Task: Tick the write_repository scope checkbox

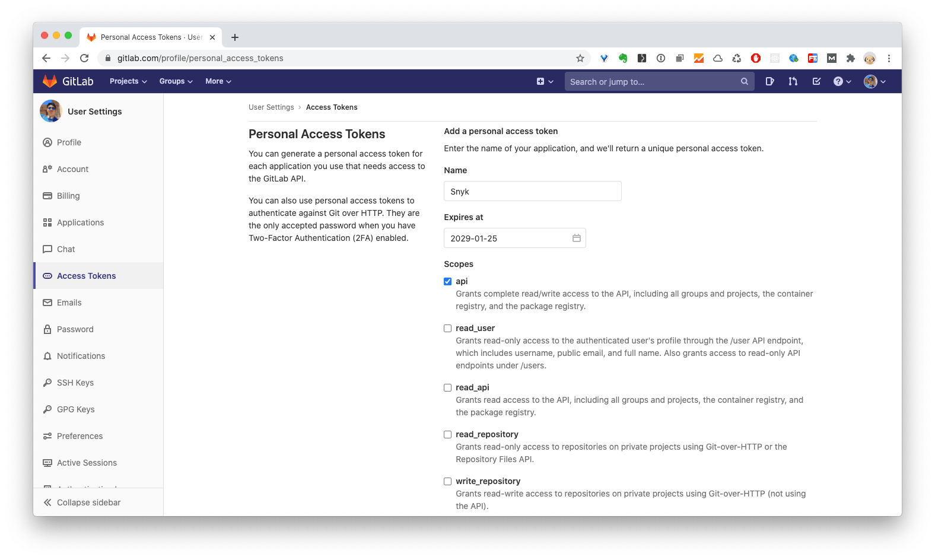Action: coord(448,481)
